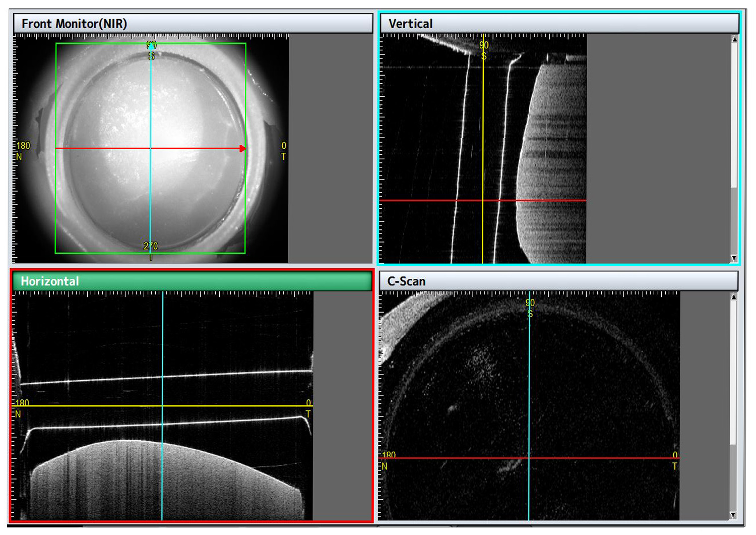This screenshot has height=535, width=756.
Task: Click the "270" label in Front Monitor
Action: [x=151, y=246]
